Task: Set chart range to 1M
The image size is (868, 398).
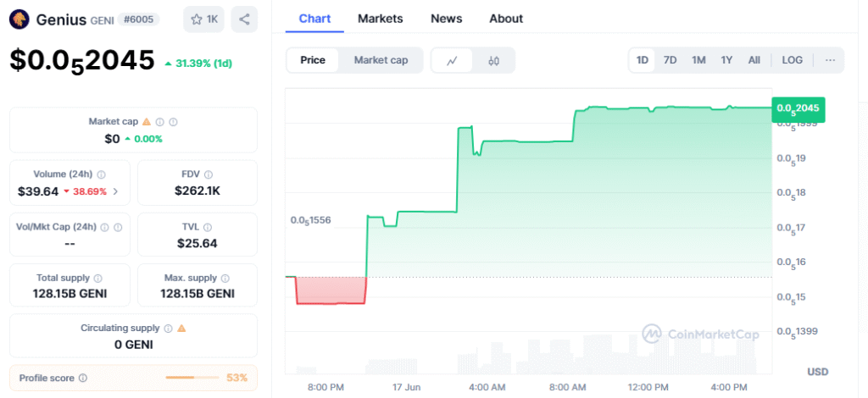Action: [x=698, y=59]
